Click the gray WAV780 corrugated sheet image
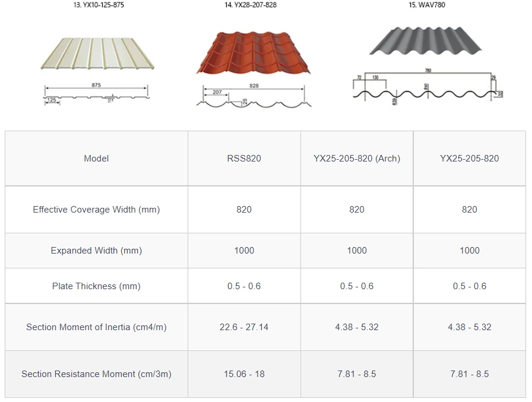 point(426,40)
